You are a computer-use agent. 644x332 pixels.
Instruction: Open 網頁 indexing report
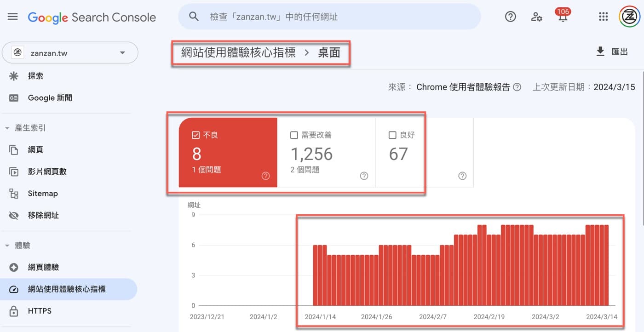35,150
